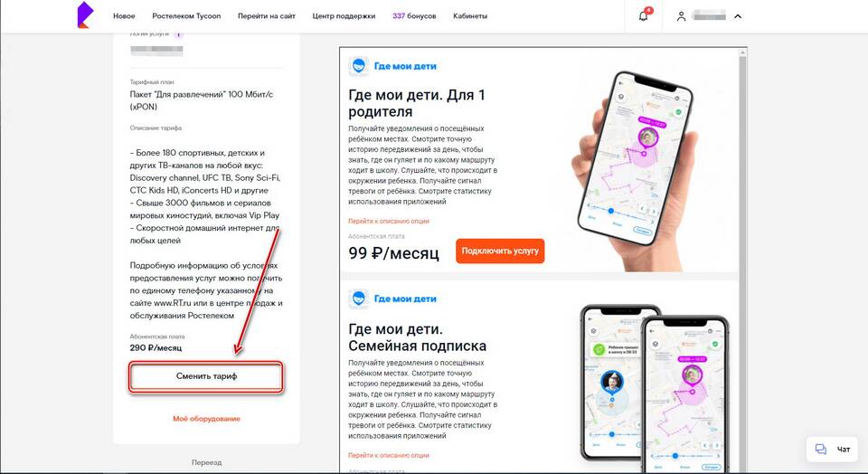Click the info icon beside Логин услуги

[x=178, y=34]
